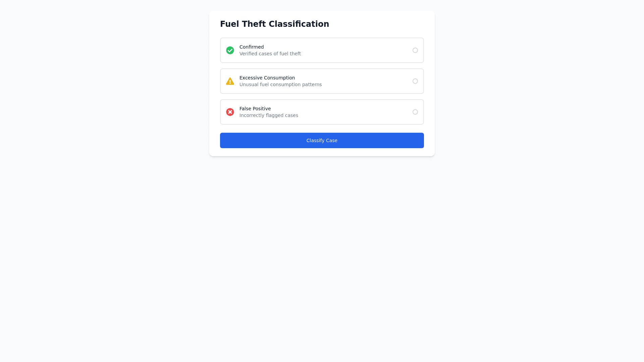Click the "Excessive Consumption" title text

pyautogui.click(x=267, y=78)
